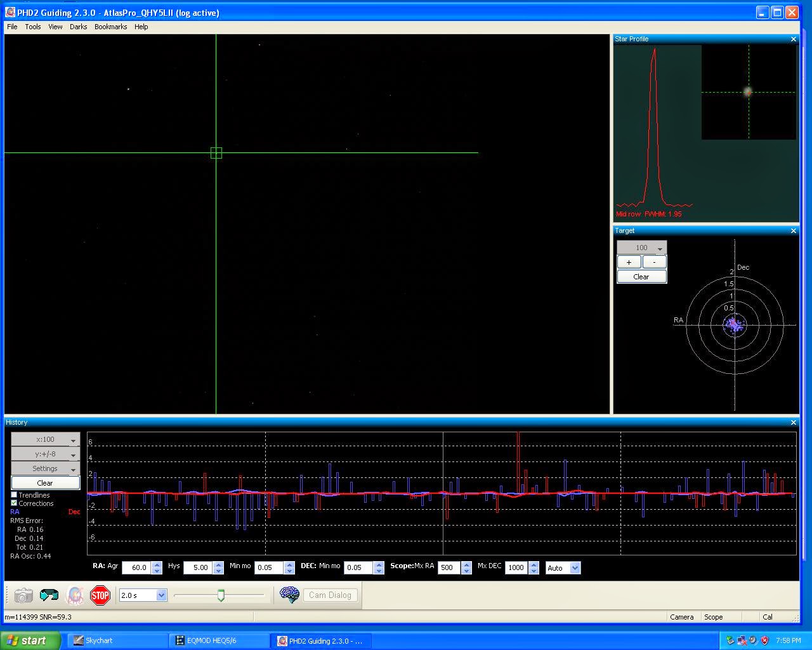Screen dimensions: 812x650
Task: Close the Star Profile panel
Action: tap(793, 39)
